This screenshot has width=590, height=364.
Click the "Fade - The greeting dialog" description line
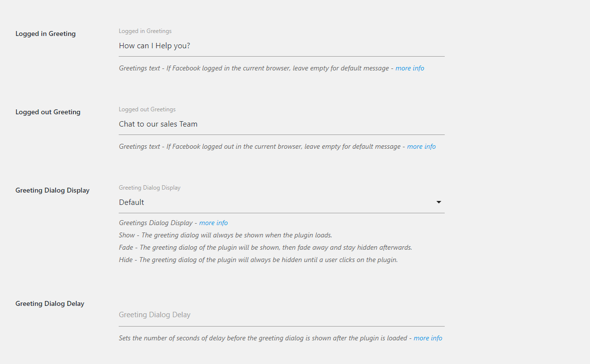pyautogui.click(x=265, y=248)
